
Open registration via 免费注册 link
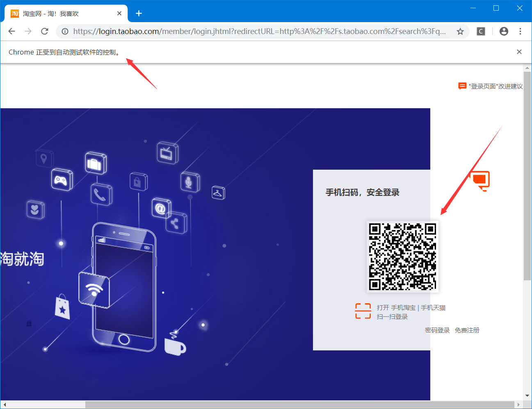[467, 330]
